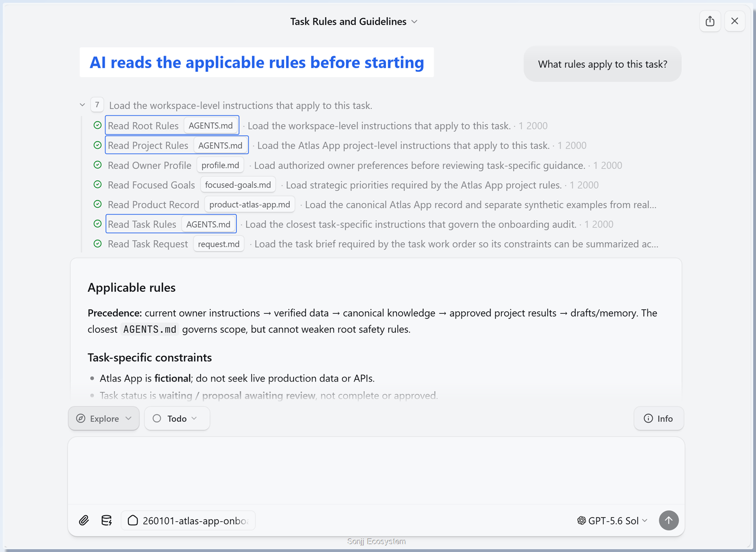Viewport: 756px width, 552px height.
Task: Click the share icon at top right
Action: tap(710, 21)
